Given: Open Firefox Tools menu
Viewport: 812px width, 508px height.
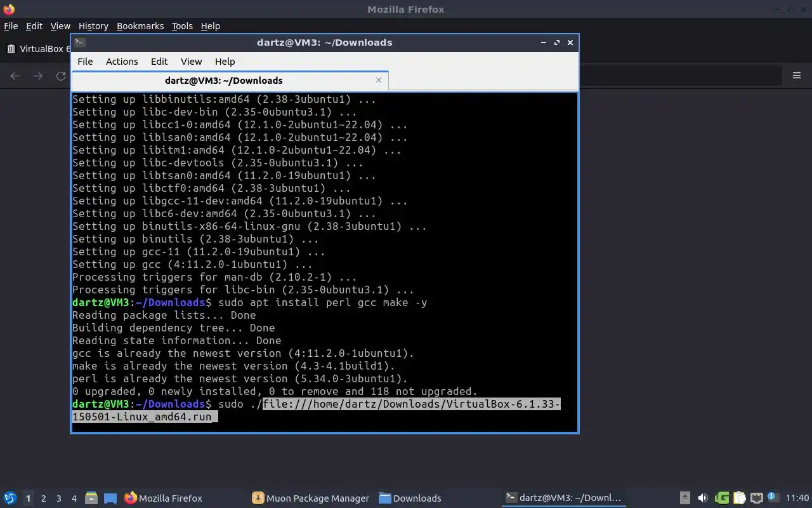Looking at the screenshot, I should (182, 26).
